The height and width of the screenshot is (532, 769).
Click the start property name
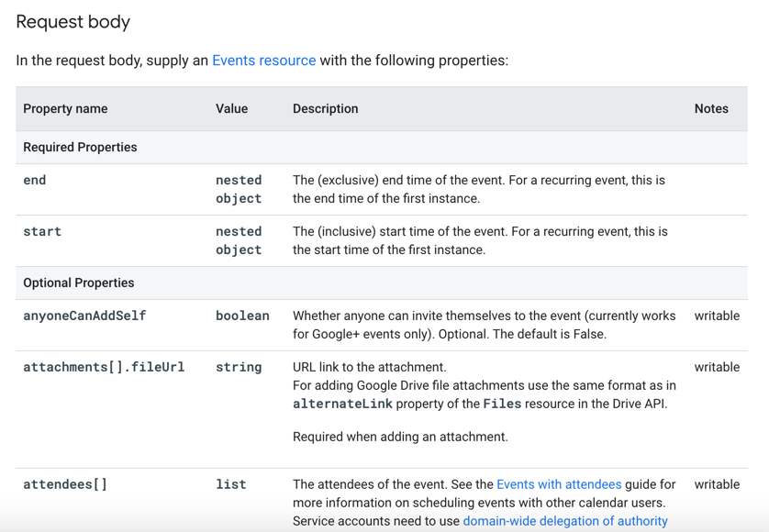point(42,231)
